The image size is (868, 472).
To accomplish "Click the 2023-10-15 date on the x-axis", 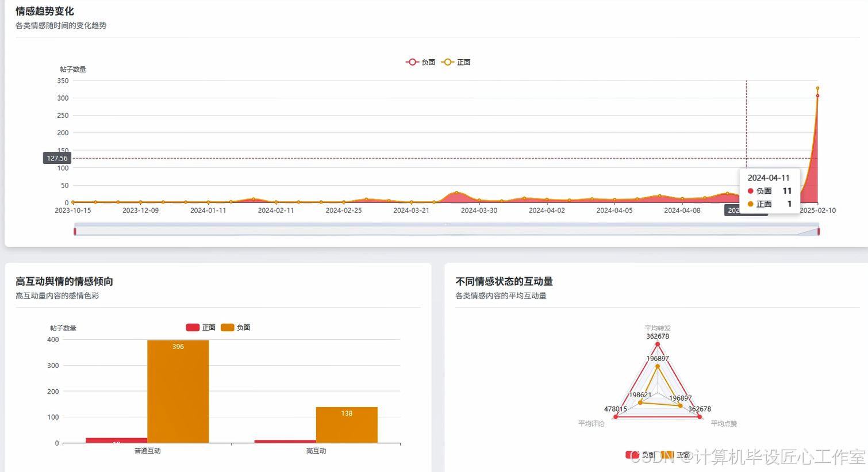I will [73, 210].
